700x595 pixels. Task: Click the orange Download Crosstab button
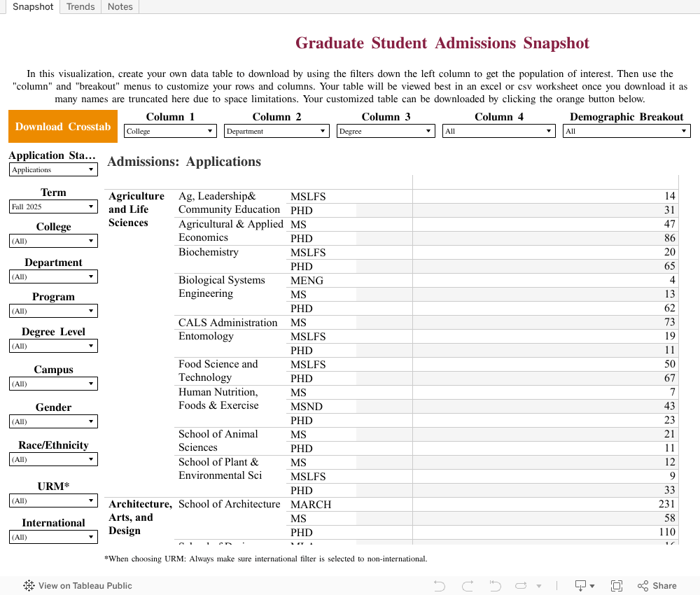coord(62,126)
